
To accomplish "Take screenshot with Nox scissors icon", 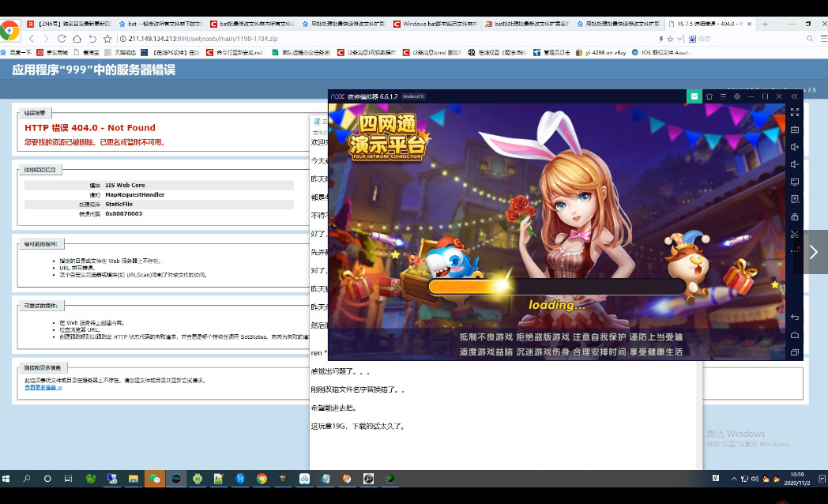I will [x=795, y=235].
